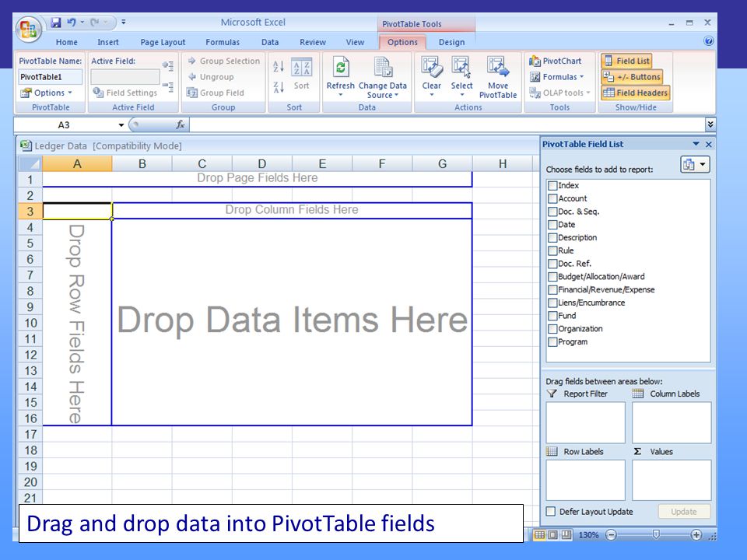Check the Date field checkbox
The image size is (747, 560).
coord(552,225)
